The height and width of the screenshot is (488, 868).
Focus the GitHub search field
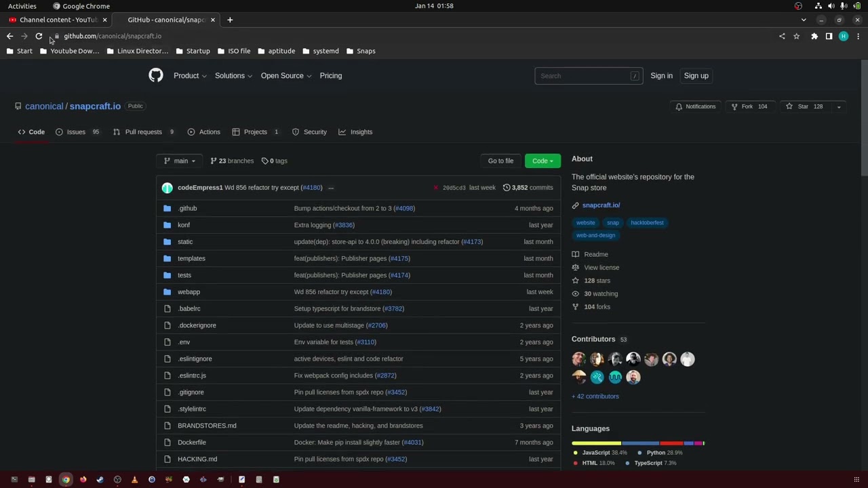(x=588, y=76)
